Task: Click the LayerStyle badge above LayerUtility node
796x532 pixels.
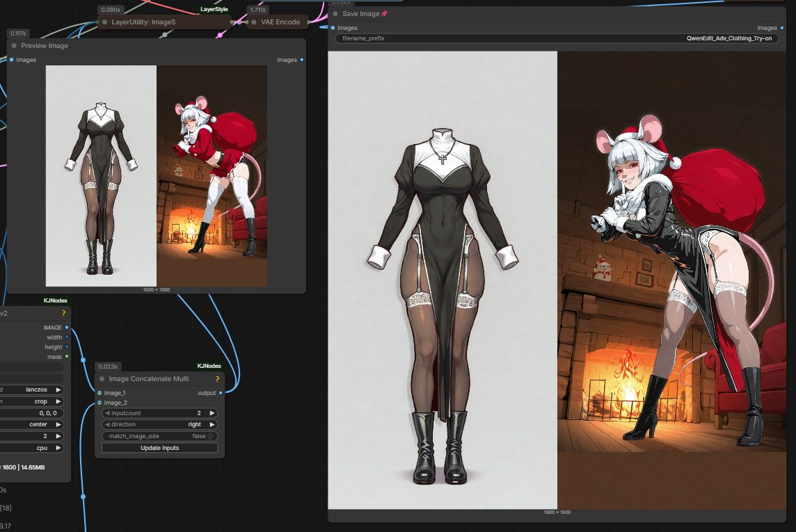Action: click(x=214, y=9)
